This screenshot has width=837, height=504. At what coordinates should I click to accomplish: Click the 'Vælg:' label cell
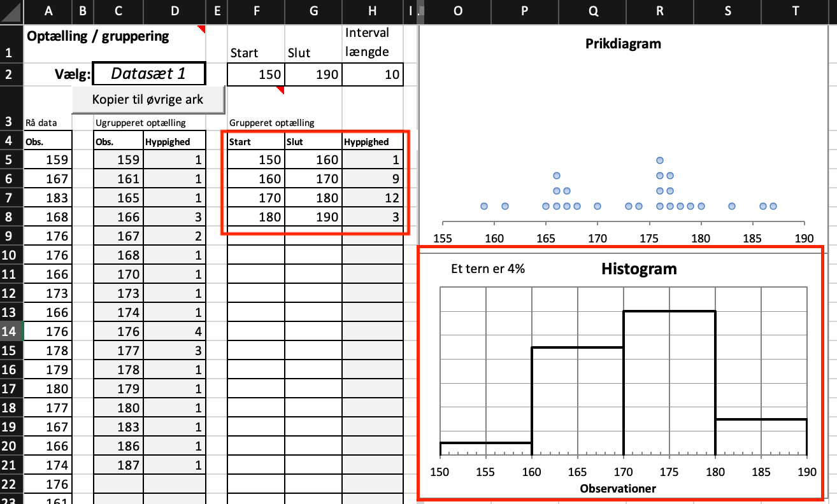click(74, 74)
